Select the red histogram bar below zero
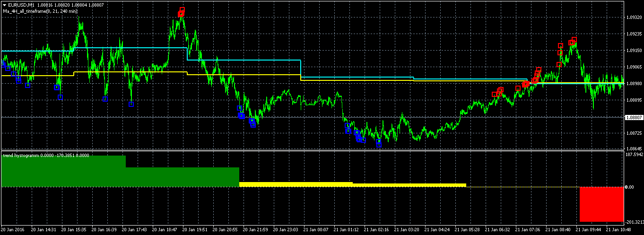Image resolution: width=644 pixels, height=235 pixels. click(x=601, y=204)
